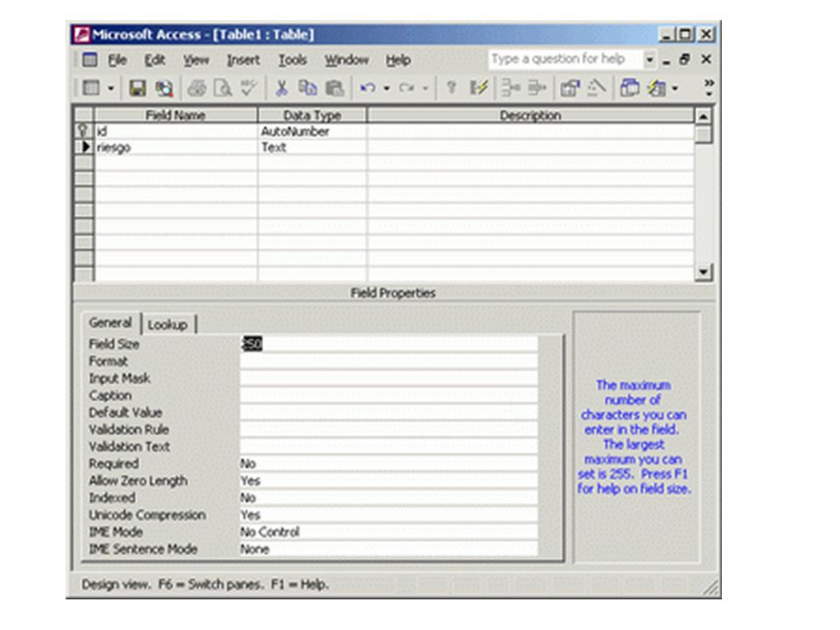840x630 pixels.
Task: Click the grid scrollbar down arrow
Action: click(x=703, y=272)
